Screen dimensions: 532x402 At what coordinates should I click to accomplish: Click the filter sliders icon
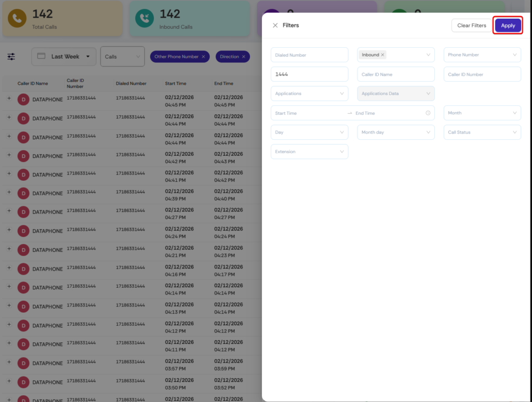[x=11, y=57]
